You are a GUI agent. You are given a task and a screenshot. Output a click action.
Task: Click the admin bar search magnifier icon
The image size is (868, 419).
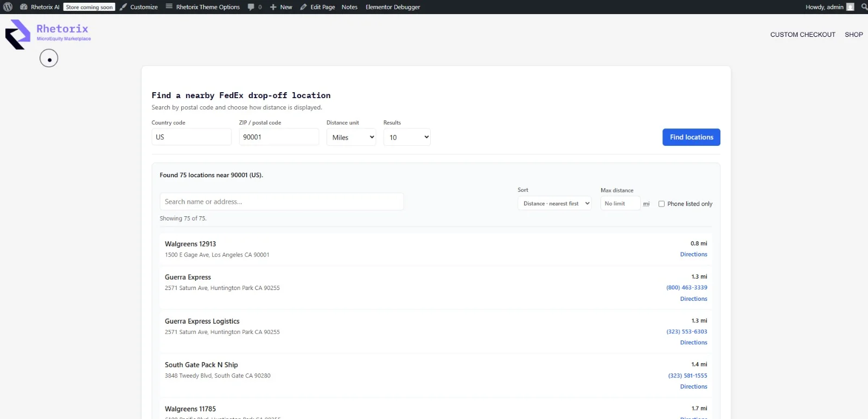(x=864, y=7)
